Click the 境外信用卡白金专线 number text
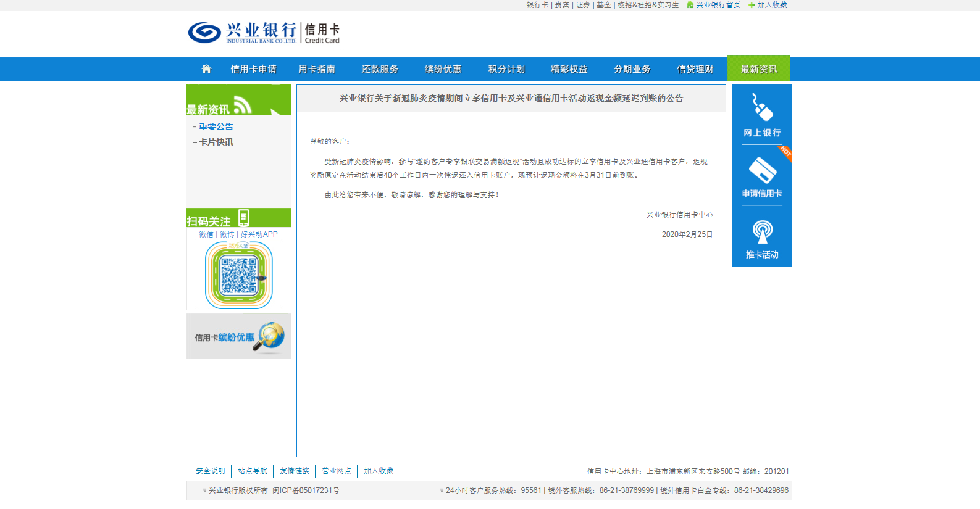 pyautogui.click(x=724, y=490)
